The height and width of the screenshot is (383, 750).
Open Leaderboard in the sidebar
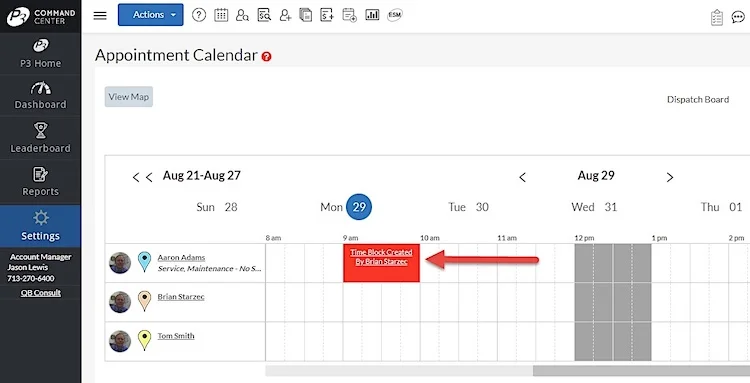pyautogui.click(x=41, y=138)
